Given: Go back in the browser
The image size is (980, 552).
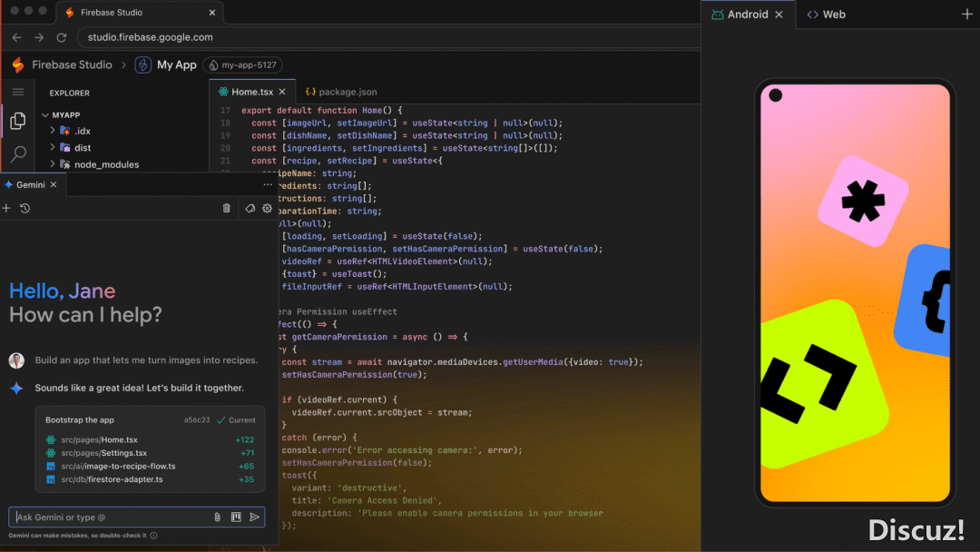Looking at the screenshot, I should (17, 37).
